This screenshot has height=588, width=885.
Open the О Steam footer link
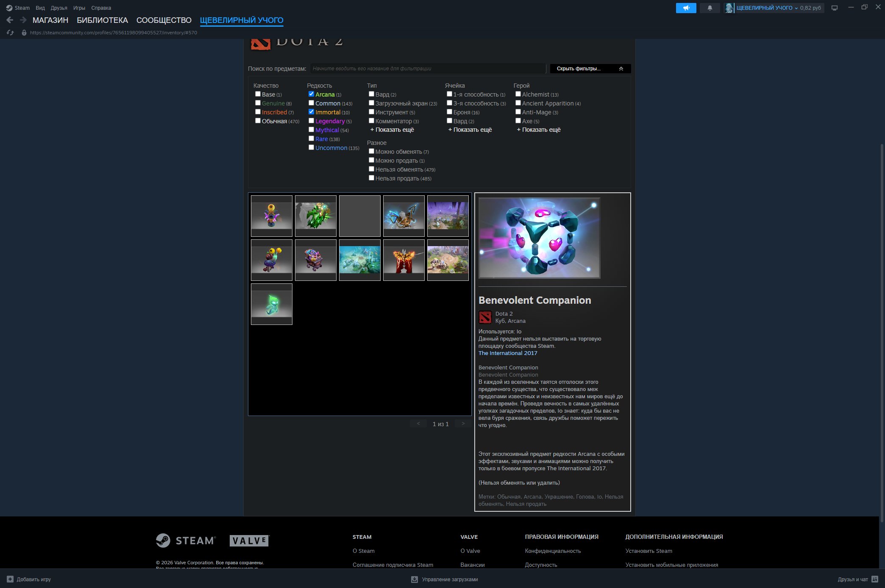coord(364,551)
